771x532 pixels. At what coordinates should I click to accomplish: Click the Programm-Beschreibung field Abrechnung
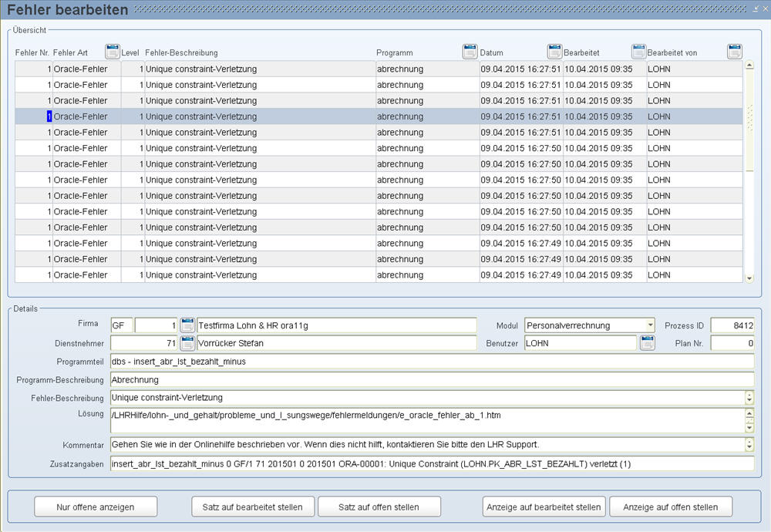(x=433, y=379)
